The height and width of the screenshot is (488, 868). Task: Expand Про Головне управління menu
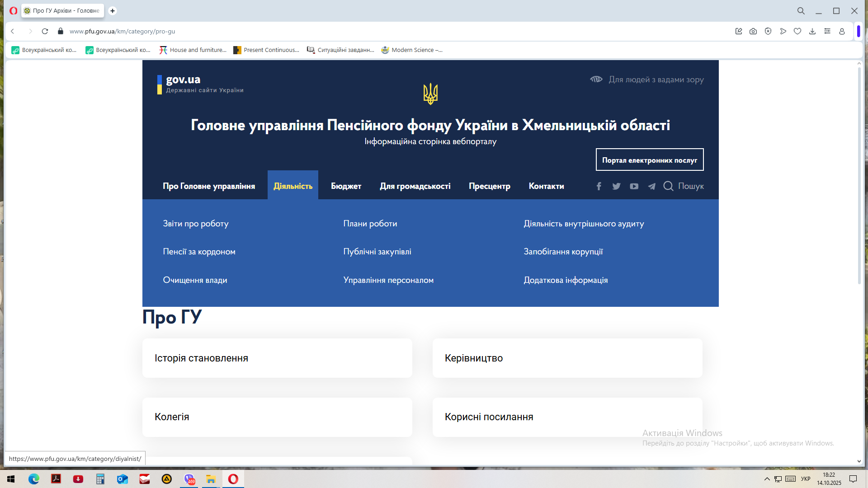click(209, 186)
